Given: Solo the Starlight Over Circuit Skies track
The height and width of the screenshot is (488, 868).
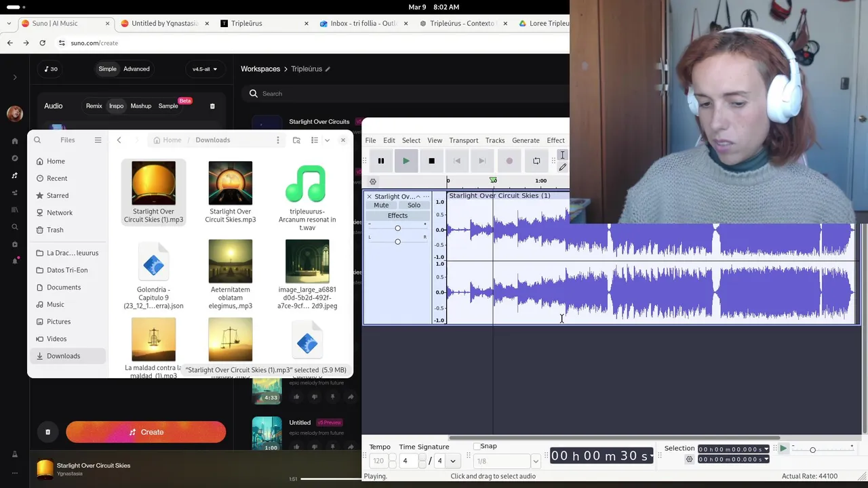Looking at the screenshot, I should tap(414, 205).
